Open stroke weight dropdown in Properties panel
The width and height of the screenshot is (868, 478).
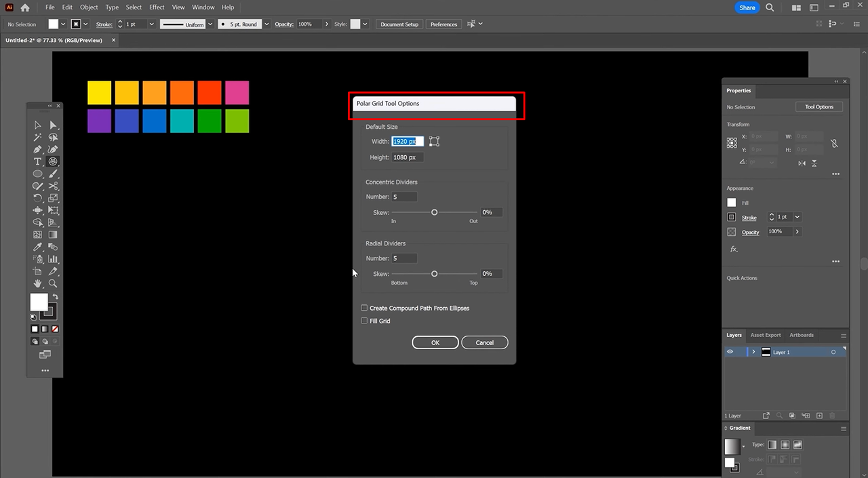point(797,217)
